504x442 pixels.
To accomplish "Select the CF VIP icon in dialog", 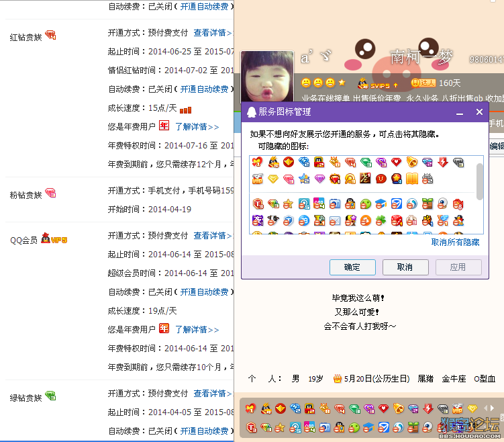I will coord(258,179).
